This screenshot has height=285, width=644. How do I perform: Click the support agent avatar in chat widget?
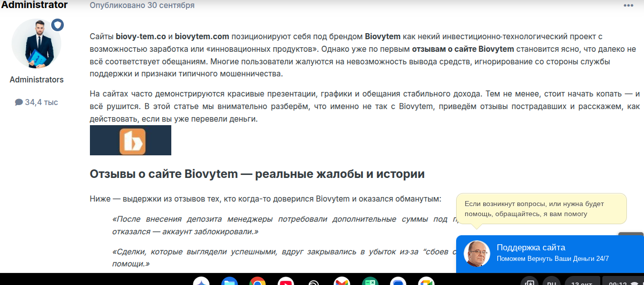pyautogui.click(x=476, y=254)
